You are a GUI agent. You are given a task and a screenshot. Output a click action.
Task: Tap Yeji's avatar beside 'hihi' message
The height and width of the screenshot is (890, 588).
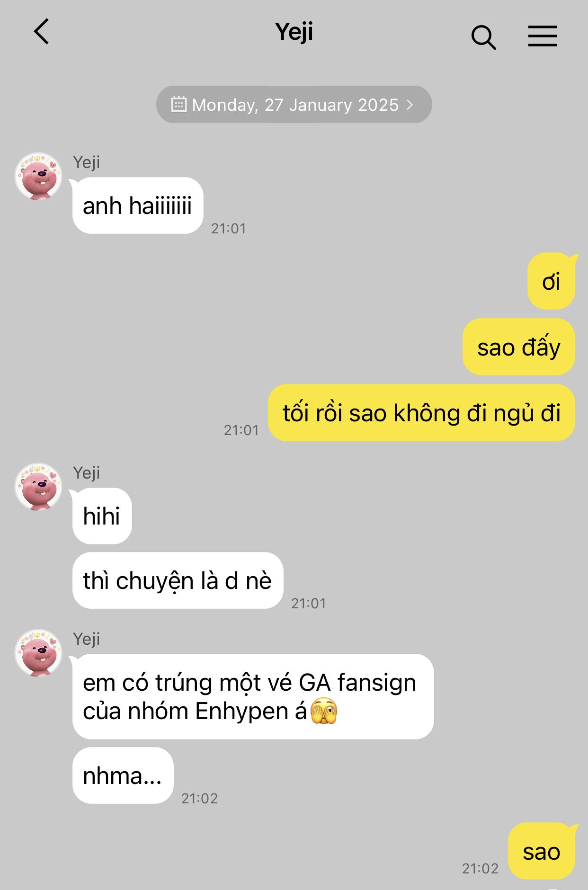[38, 486]
